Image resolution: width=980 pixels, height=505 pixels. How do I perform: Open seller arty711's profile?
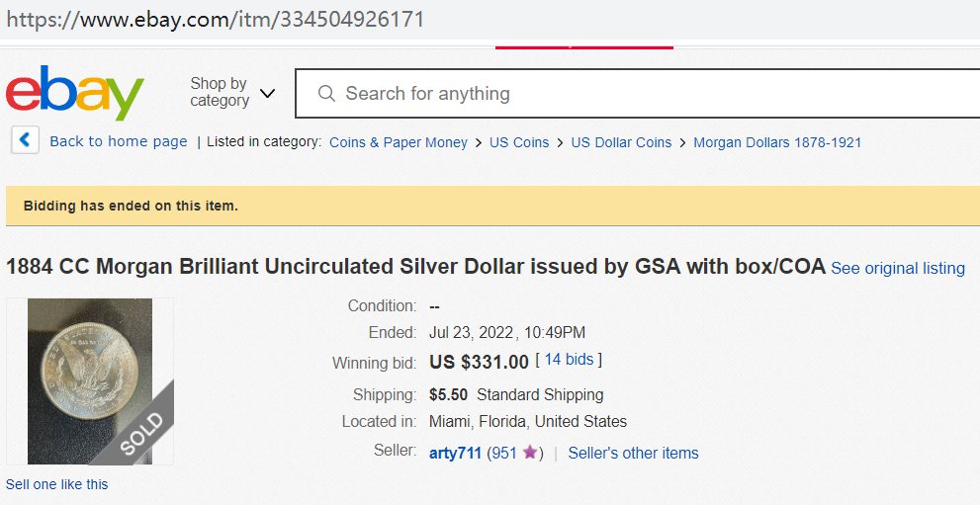click(x=455, y=453)
